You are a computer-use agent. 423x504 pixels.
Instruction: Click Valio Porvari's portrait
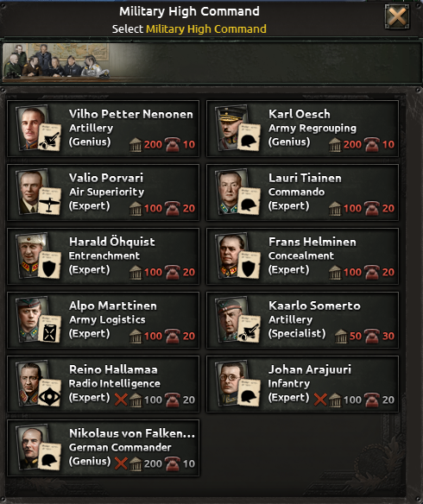(x=31, y=192)
